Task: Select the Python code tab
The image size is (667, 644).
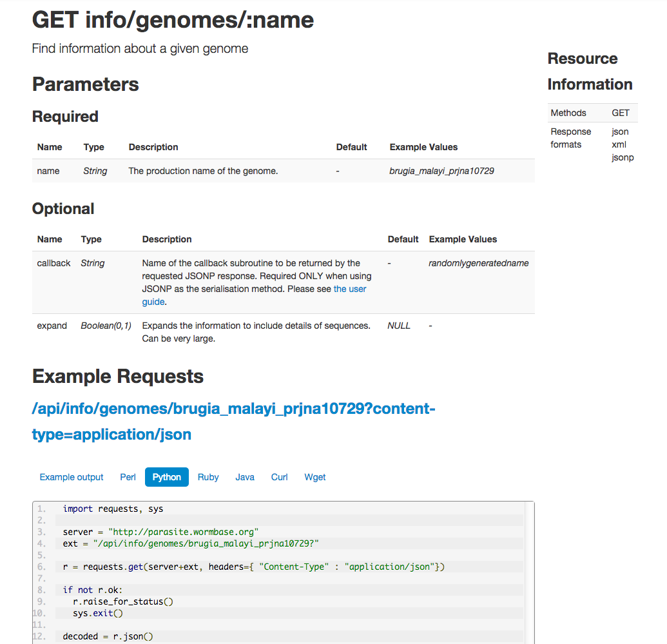Action: pos(167,477)
